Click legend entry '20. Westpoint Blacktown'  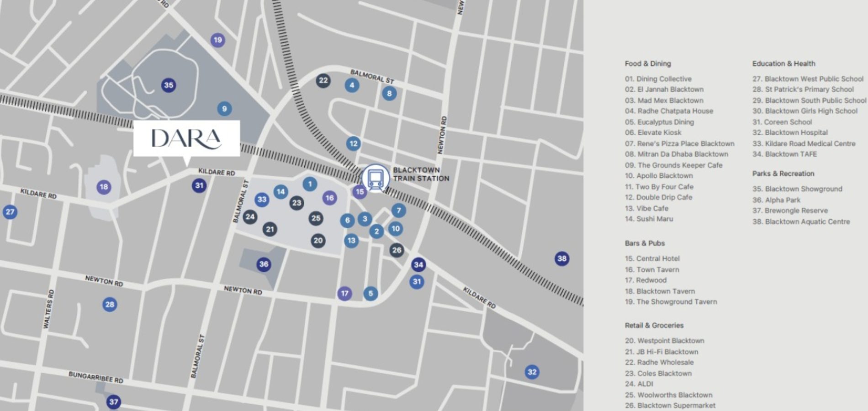[665, 341]
